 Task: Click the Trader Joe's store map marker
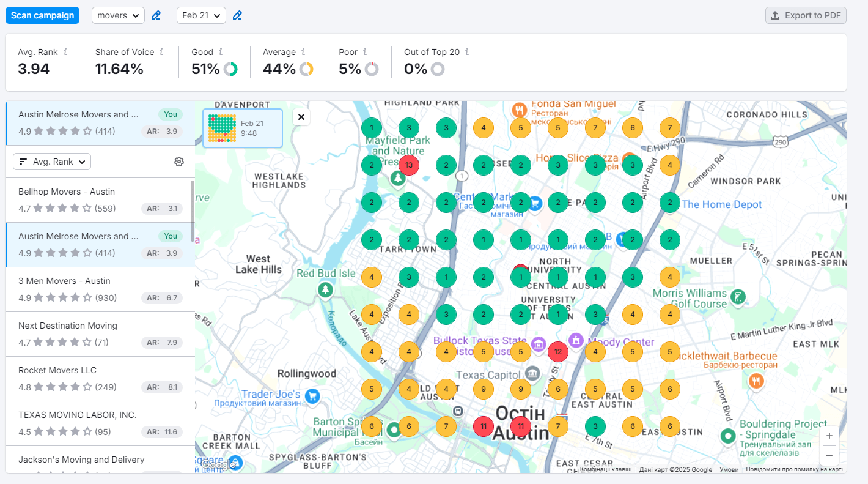tap(312, 395)
